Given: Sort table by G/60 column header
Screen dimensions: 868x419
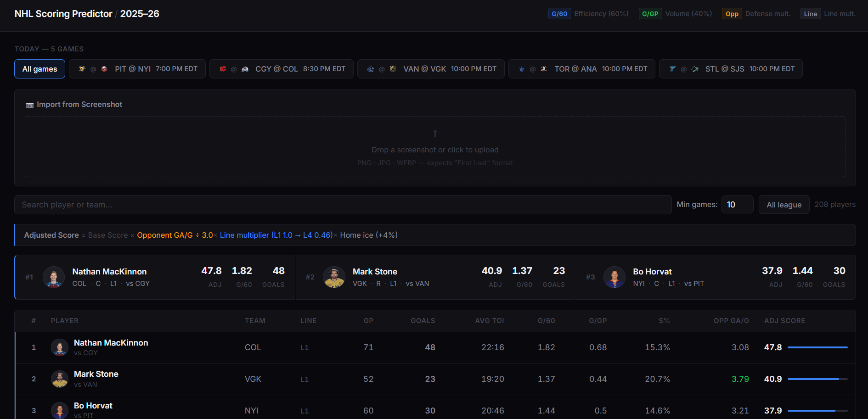Looking at the screenshot, I should [547, 321].
